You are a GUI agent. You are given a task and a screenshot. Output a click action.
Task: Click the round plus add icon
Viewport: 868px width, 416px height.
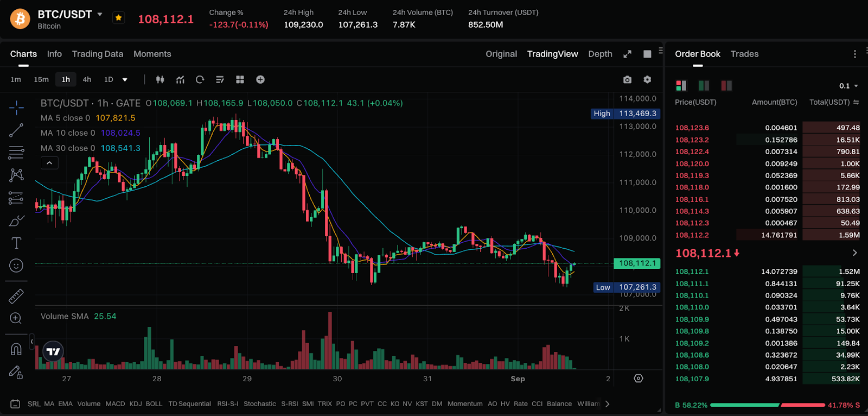click(x=260, y=79)
